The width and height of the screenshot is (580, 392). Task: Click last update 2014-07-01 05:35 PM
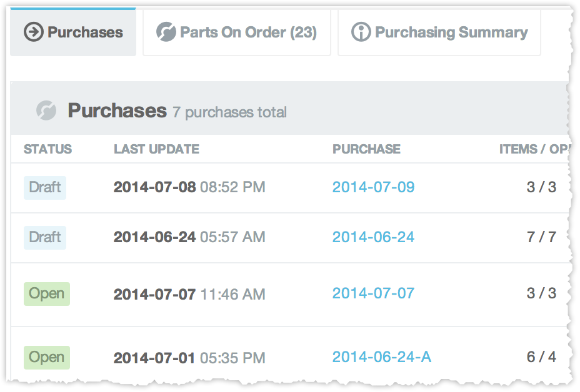click(189, 358)
